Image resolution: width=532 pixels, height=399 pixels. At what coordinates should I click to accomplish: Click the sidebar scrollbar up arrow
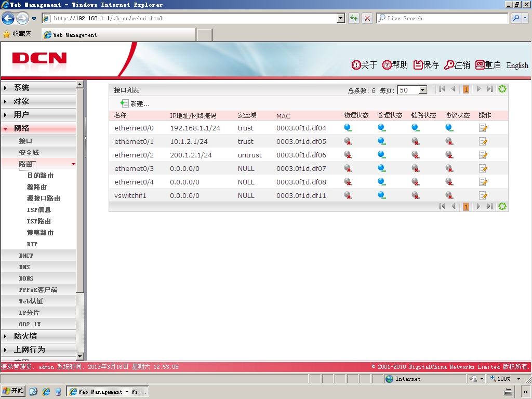pos(79,84)
